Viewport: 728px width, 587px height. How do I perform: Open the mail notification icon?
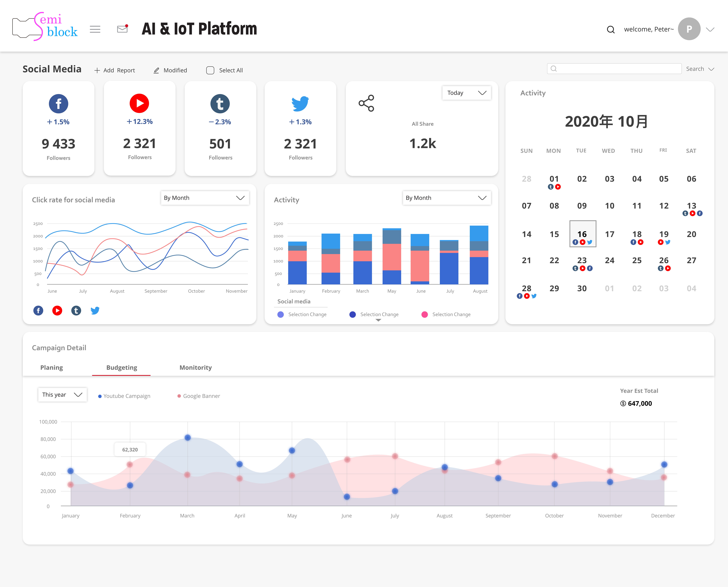[122, 29]
